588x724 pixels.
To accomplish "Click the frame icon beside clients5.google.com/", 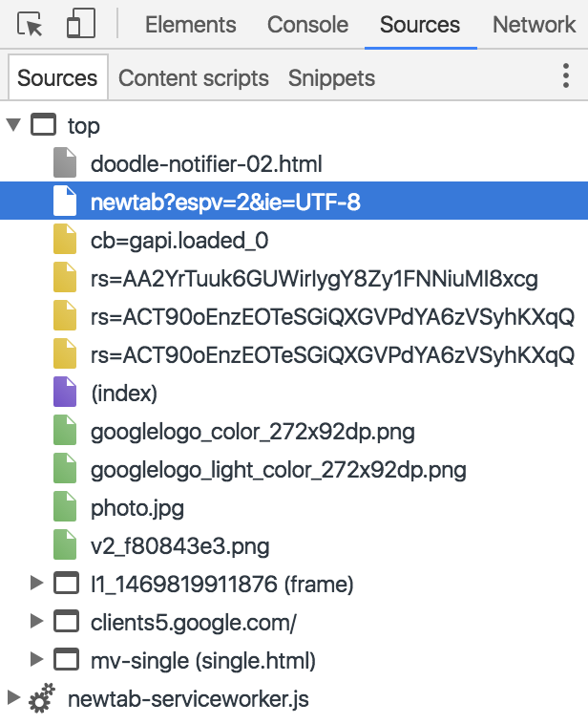I will click(x=66, y=622).
